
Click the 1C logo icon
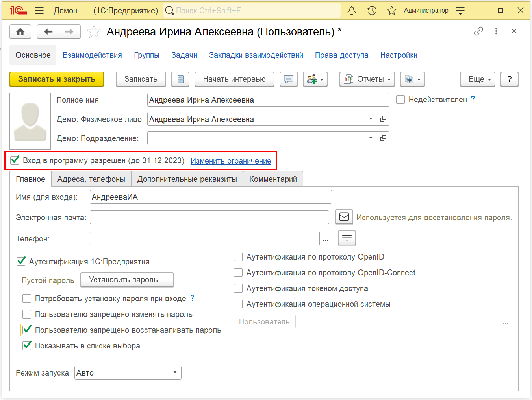[19, 11]
